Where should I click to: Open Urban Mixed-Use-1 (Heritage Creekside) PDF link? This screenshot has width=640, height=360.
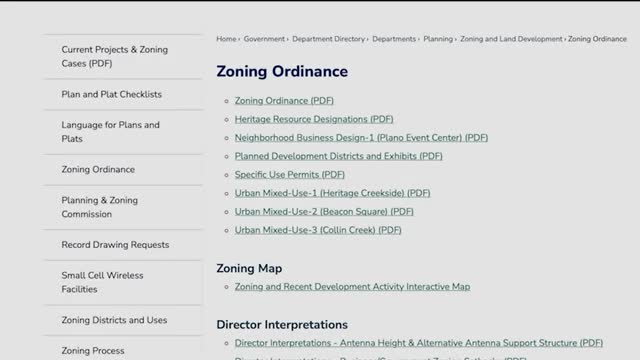point(332,193)
